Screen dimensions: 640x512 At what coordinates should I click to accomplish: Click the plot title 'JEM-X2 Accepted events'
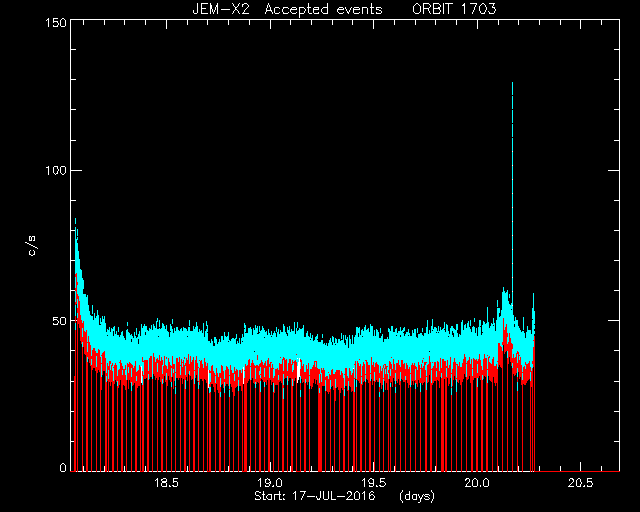tap(287, 9)
